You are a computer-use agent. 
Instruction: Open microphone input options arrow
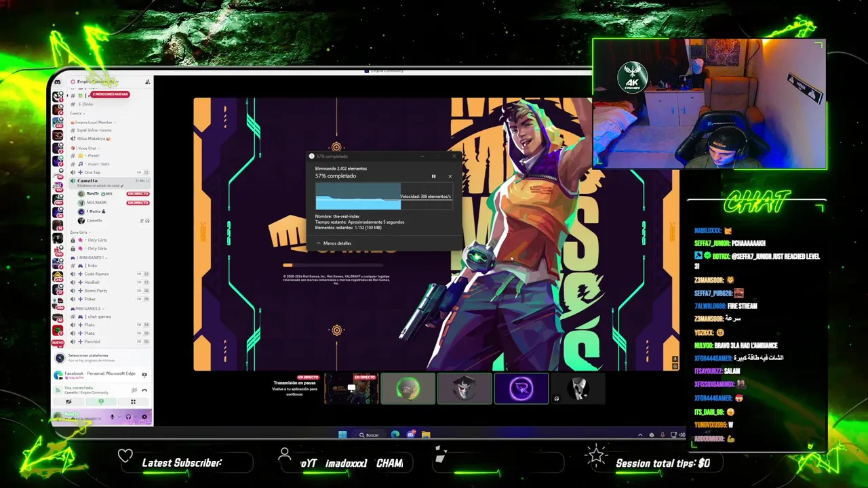click(119, 417)
